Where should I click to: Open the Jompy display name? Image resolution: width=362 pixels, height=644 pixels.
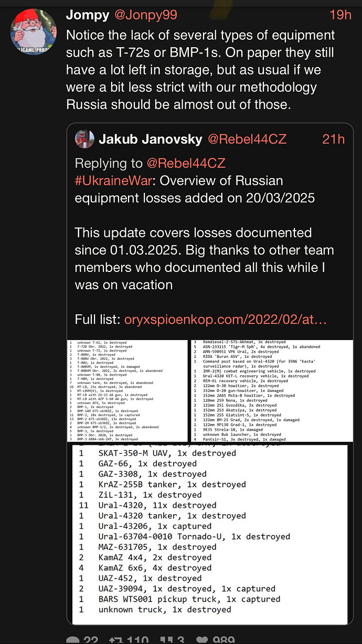coord(87,15)
